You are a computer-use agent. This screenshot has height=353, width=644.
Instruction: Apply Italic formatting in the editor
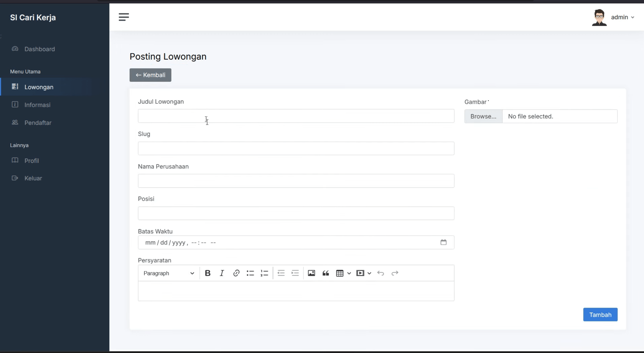point(222,273)
